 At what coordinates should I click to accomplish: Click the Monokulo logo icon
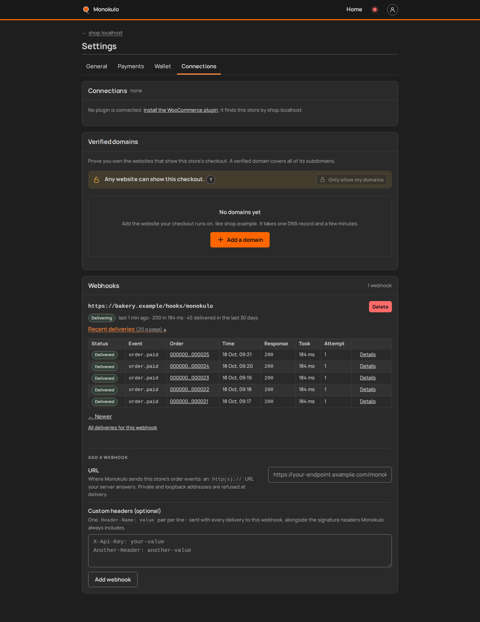[86, 9]
